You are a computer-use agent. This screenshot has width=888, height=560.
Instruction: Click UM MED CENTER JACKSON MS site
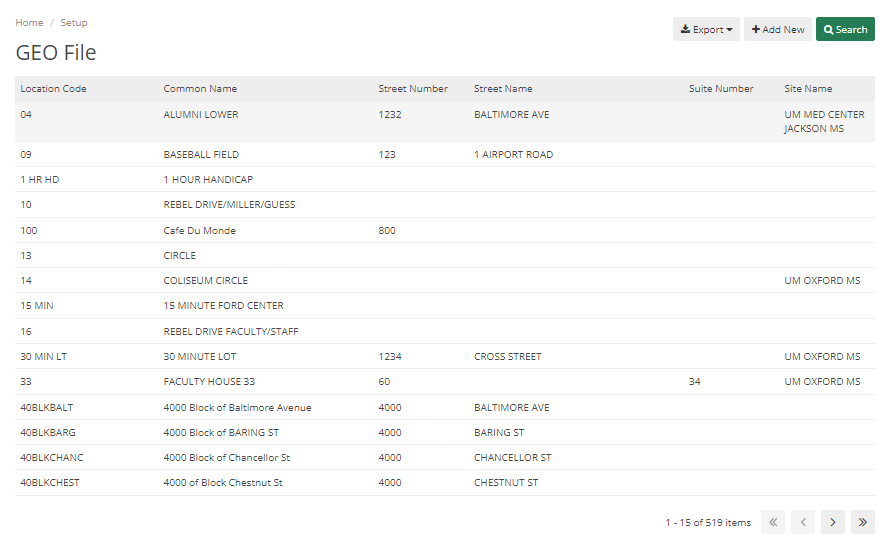coord(824,122)
